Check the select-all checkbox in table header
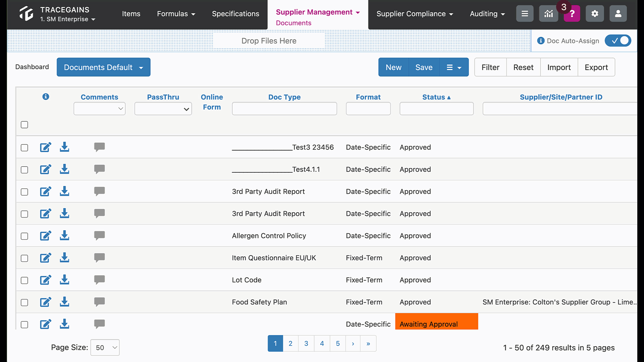The image size is (644, 362). click(x=24, y=125)
